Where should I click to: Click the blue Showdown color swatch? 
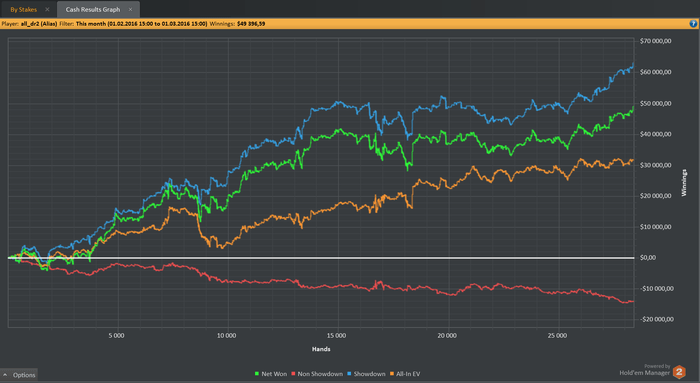coord(349,374)
